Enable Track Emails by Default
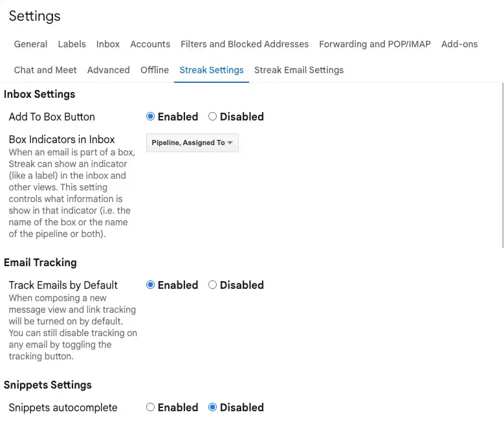This screenshot has height=430, width=504. pos(151,285)
